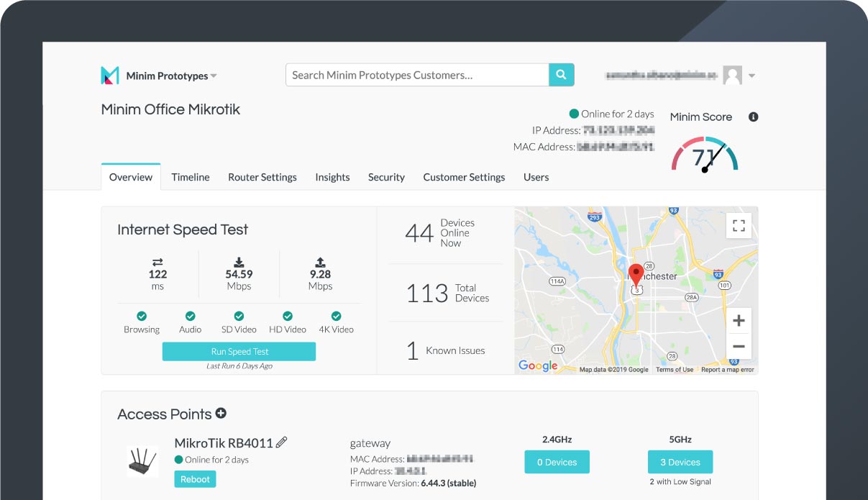Screen dimensions: 868x500
Task: Open the user account dropdown arrow
Action: point(751,76)
